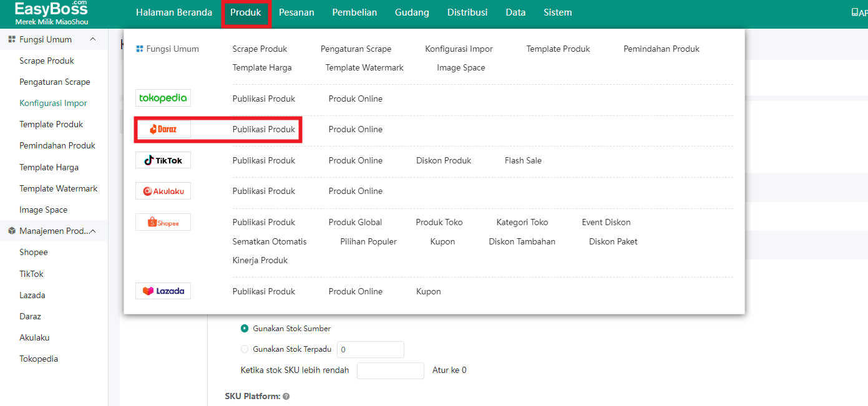Collapse the Manajemen Produk sidebar section chevron
This screenshot has height=406, width=868.
pos(93,231)
